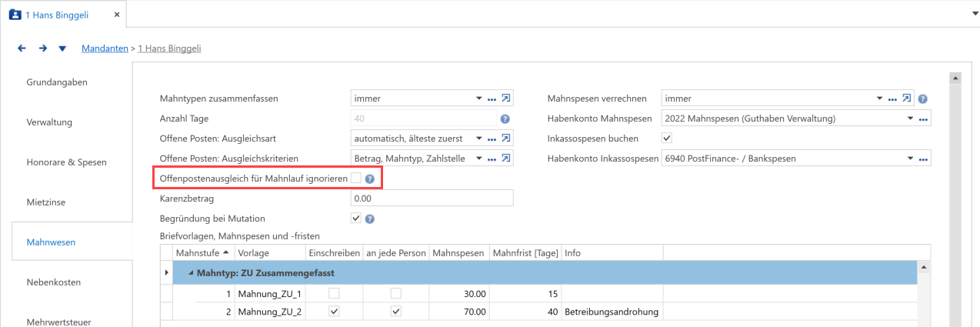The image size is (980, 327).
Task: Click the page scrollbar up arrow
Action: tap(956, 78)
